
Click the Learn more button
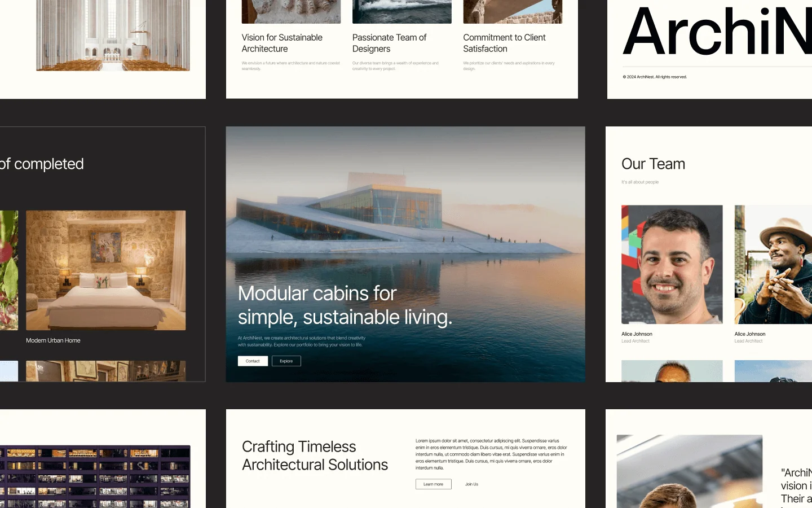pyautogui.click(x=433, y=484)
